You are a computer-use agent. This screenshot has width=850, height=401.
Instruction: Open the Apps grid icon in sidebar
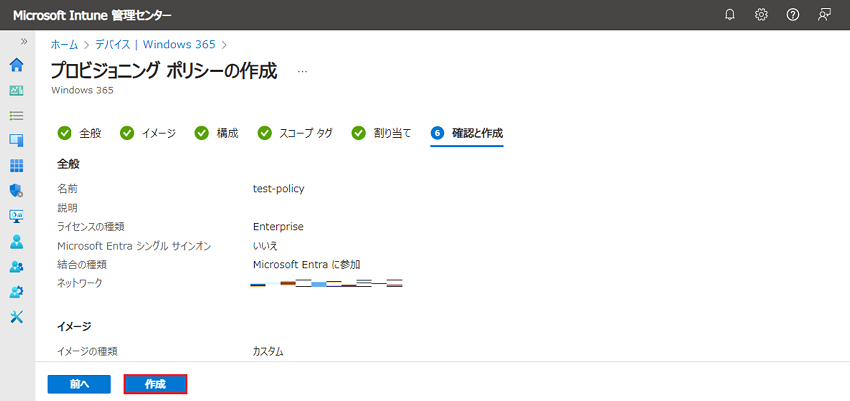(x=17, y=166)
